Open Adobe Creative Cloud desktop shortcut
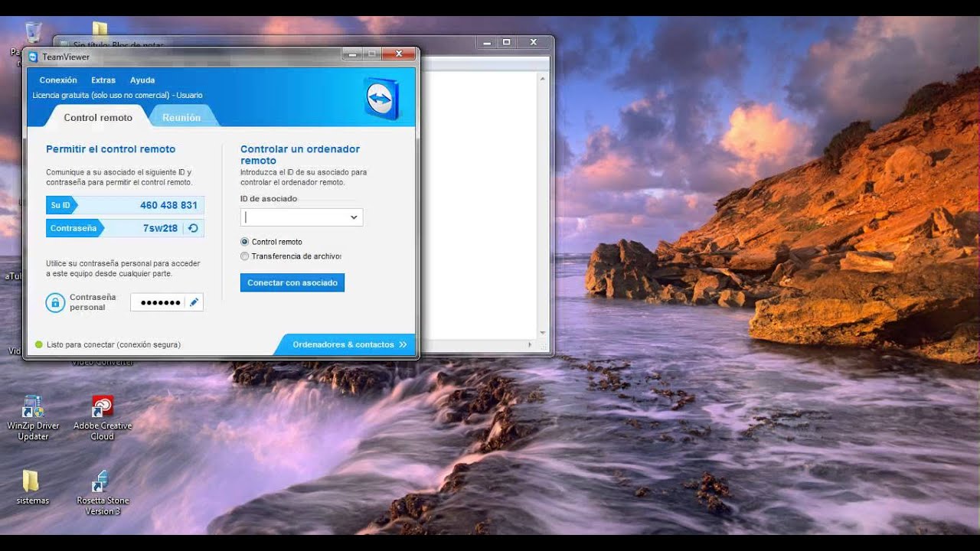Viewport: 980px width, 551px height. [103, 418]
